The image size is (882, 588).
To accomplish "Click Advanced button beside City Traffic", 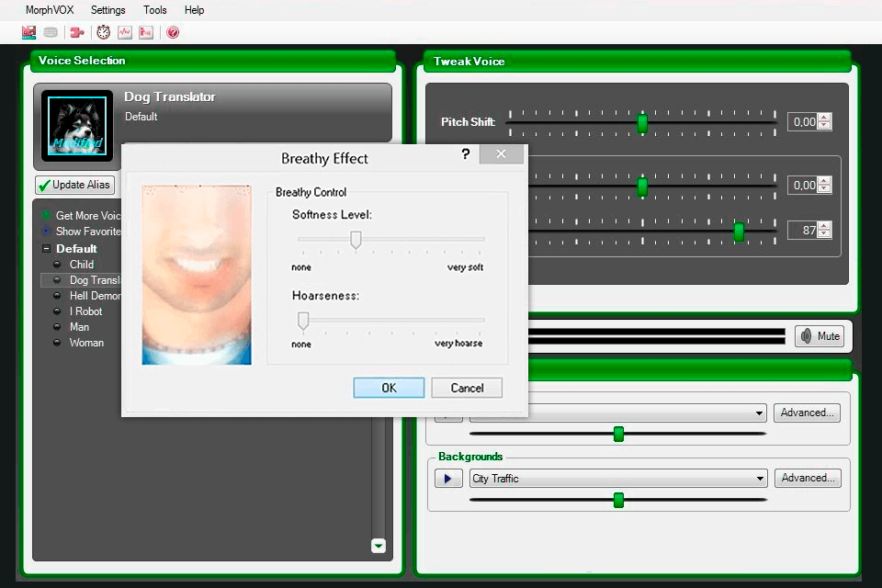I will click(808, 478).
